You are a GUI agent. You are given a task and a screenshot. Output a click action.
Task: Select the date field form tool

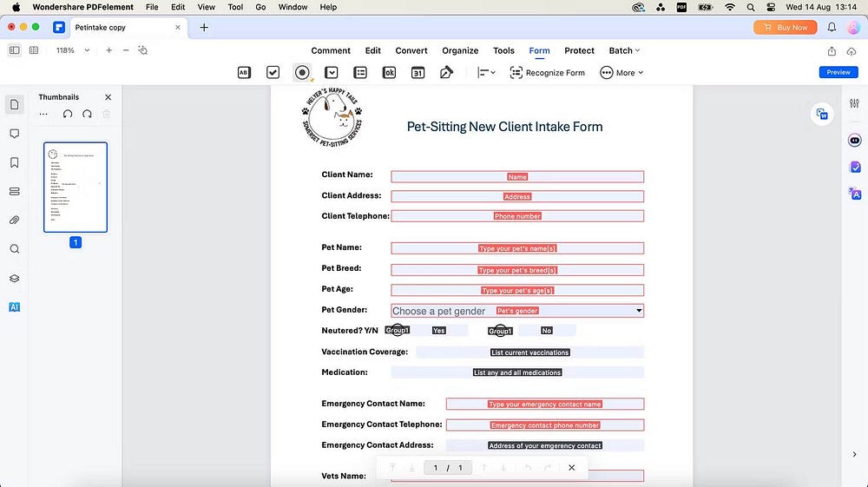[x=418, y=73]
